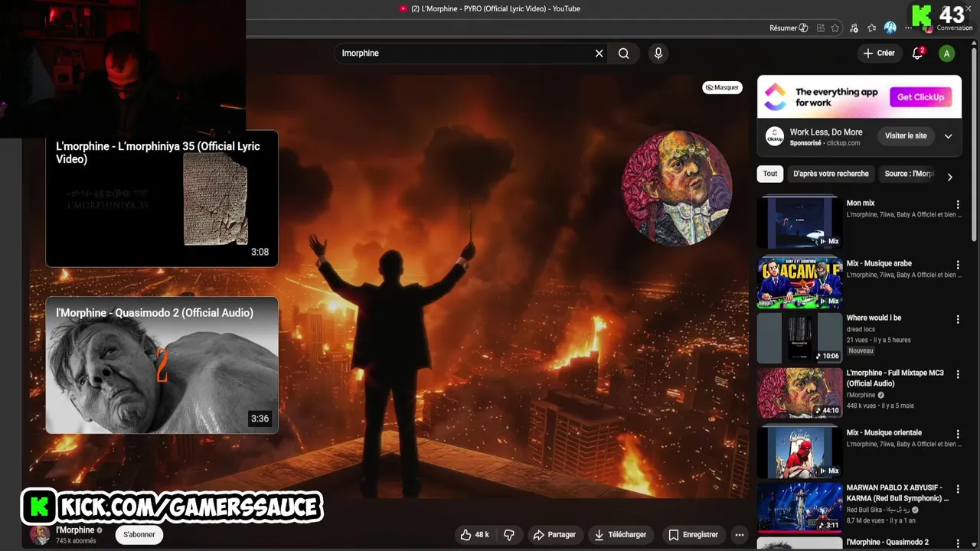Click the 'Nouveau' badge under Where would I be
Screen dimensions: 980x551
click(861, 350)
